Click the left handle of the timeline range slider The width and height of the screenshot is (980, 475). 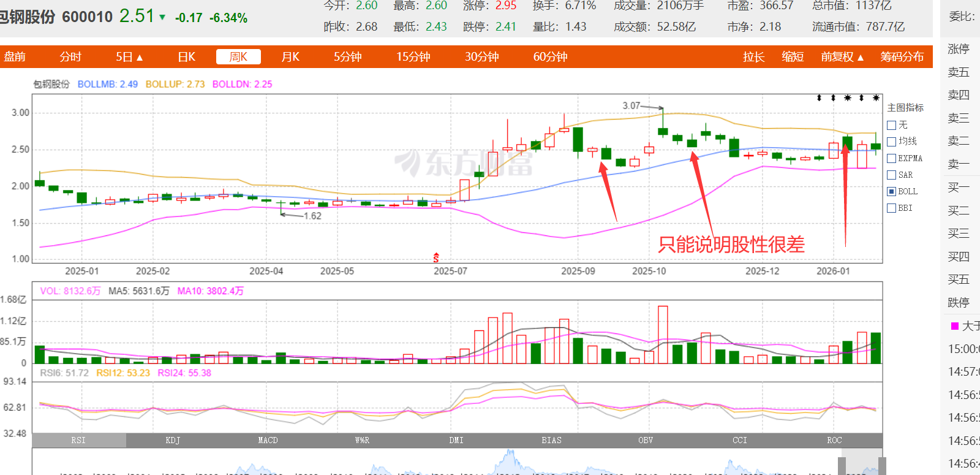tap(842, 466)
